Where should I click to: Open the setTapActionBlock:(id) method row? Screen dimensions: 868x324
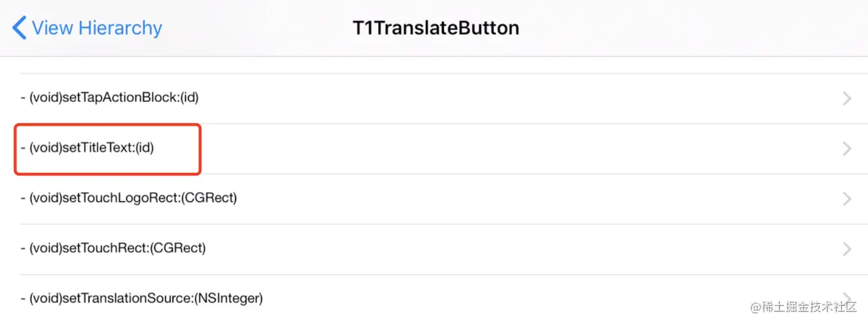(x=434, y=98)
